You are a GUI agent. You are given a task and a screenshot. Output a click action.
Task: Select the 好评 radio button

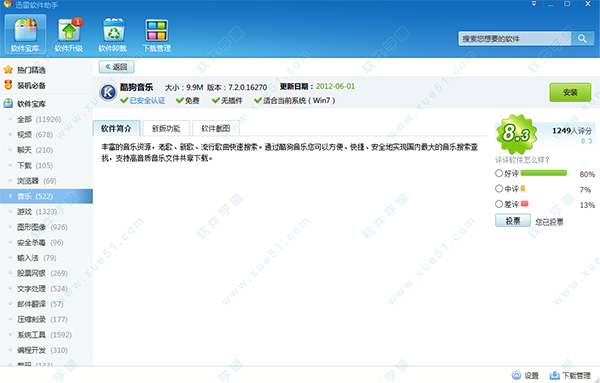(499, 173)
